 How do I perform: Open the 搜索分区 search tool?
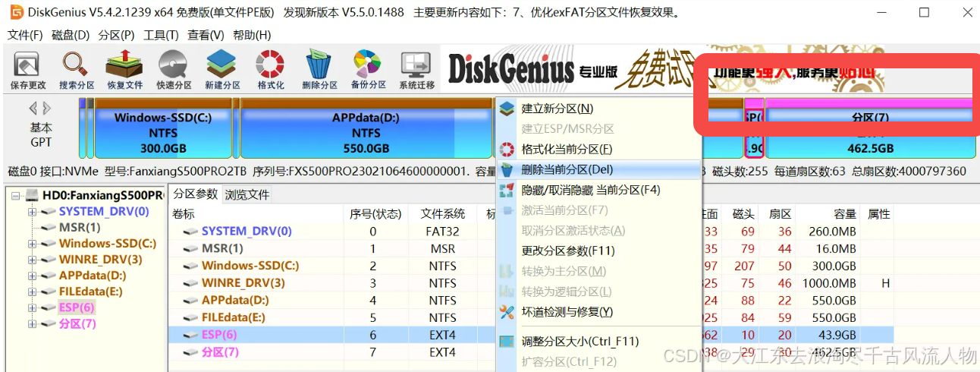coord(77,70)
